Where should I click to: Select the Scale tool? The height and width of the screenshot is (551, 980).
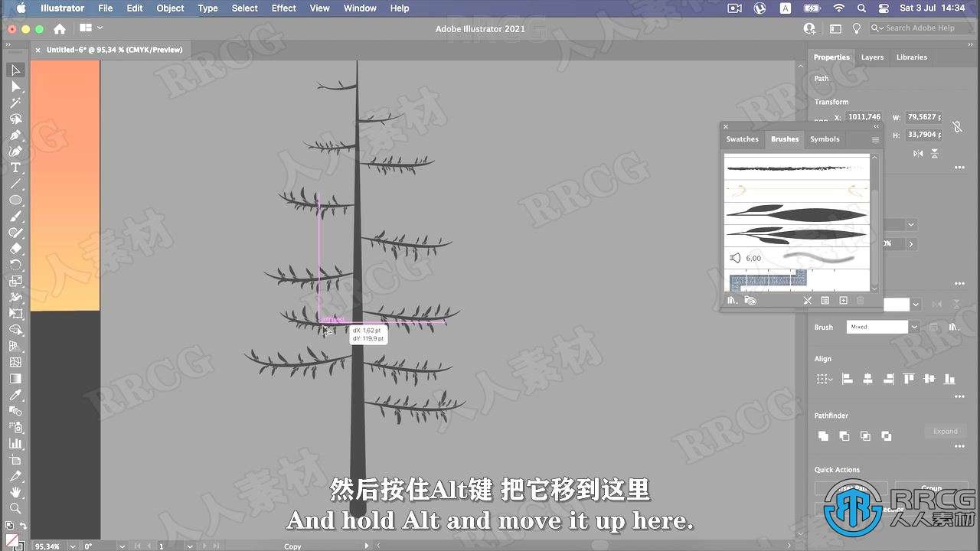[x=15, y=281]
